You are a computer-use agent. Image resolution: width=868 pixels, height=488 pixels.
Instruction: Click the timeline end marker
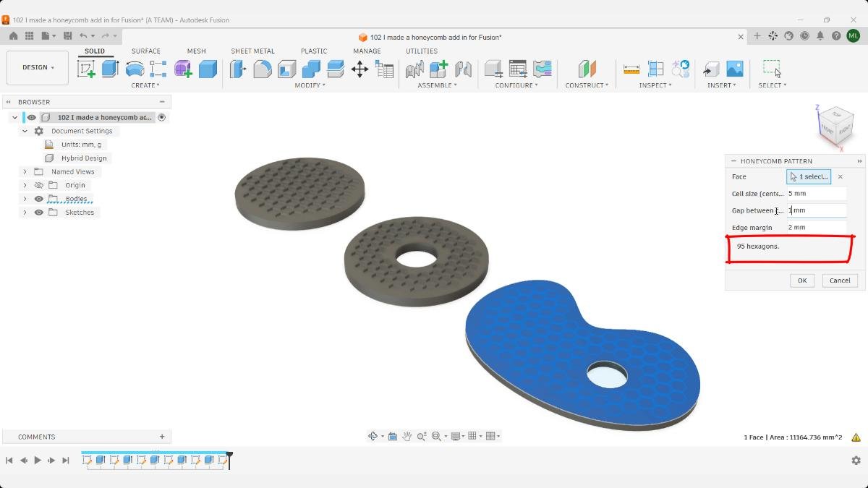229,459
